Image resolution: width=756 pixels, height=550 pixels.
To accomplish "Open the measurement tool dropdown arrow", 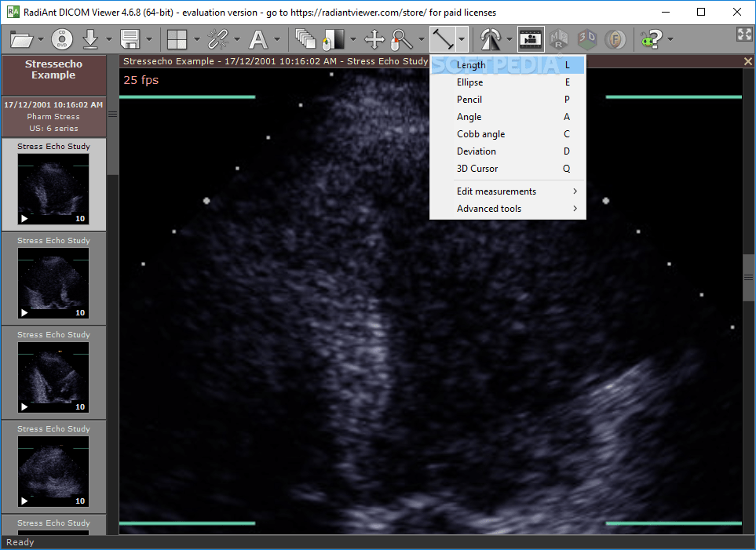I will (x=461, y=39).
